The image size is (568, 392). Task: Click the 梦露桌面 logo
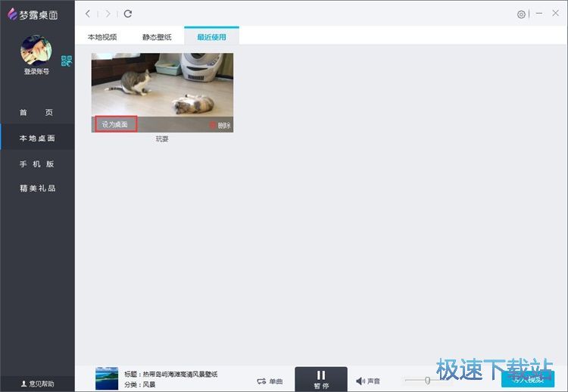tap(33, 14)
